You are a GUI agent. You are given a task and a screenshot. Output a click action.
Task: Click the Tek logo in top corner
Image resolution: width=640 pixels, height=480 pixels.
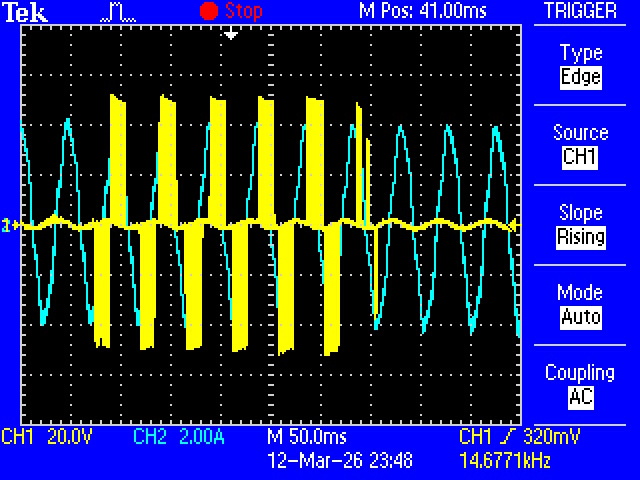click(24, 11)
